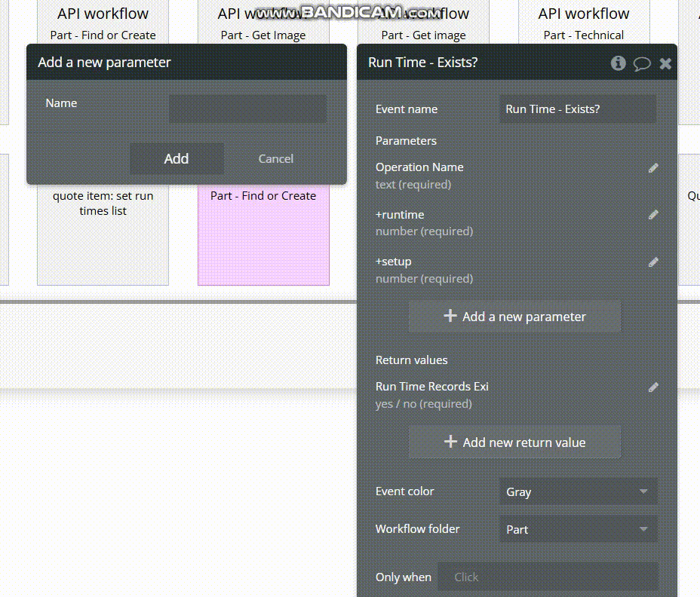Edit the +setup parameter pencil
This screenshot has width=700, height=597.
coord(653,262)
